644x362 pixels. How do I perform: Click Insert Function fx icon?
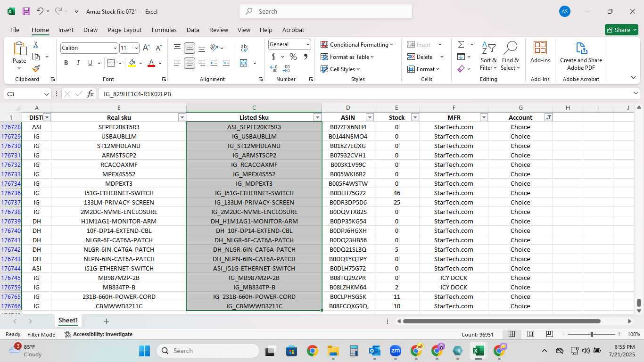[90, 94]
